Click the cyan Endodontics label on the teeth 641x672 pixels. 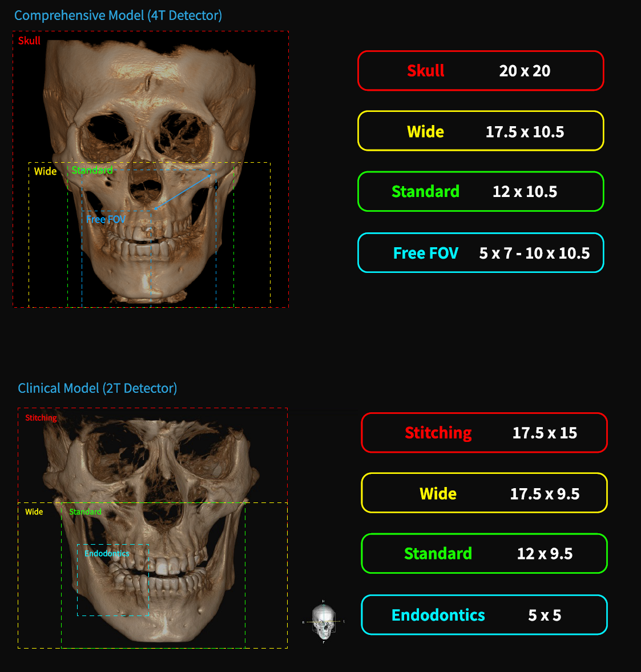pyautogui.click(x=107, y=553)
